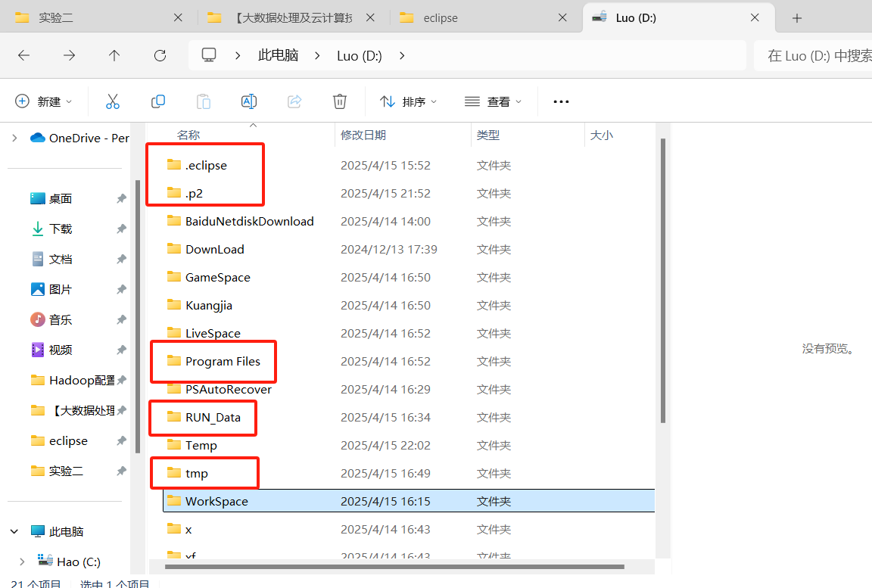Screen dimensions: 872x588
Task: Click the pin icon beside 桌面
Action: point(121,198)
